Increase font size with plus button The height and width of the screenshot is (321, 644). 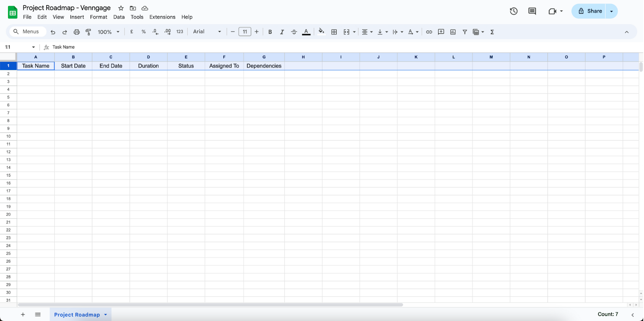257,31
